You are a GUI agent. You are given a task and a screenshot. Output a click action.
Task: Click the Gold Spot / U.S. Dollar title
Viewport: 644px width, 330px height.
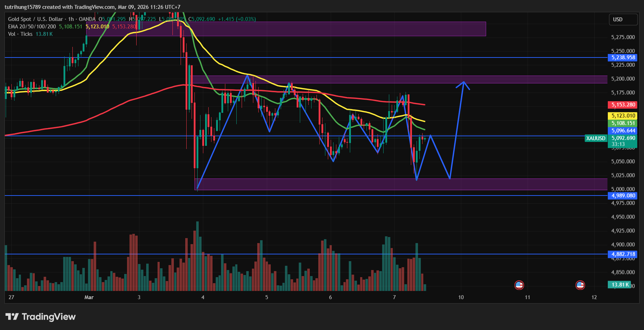coord(35,19)
